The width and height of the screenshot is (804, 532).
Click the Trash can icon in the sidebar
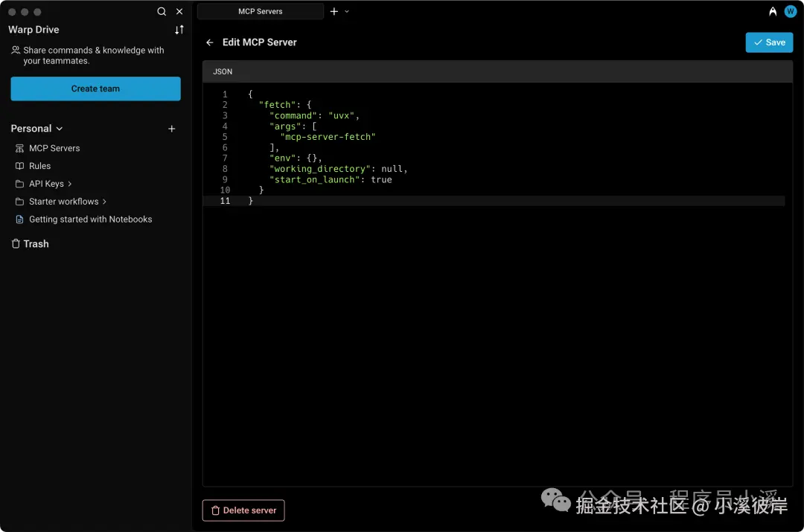coord(16,244)
